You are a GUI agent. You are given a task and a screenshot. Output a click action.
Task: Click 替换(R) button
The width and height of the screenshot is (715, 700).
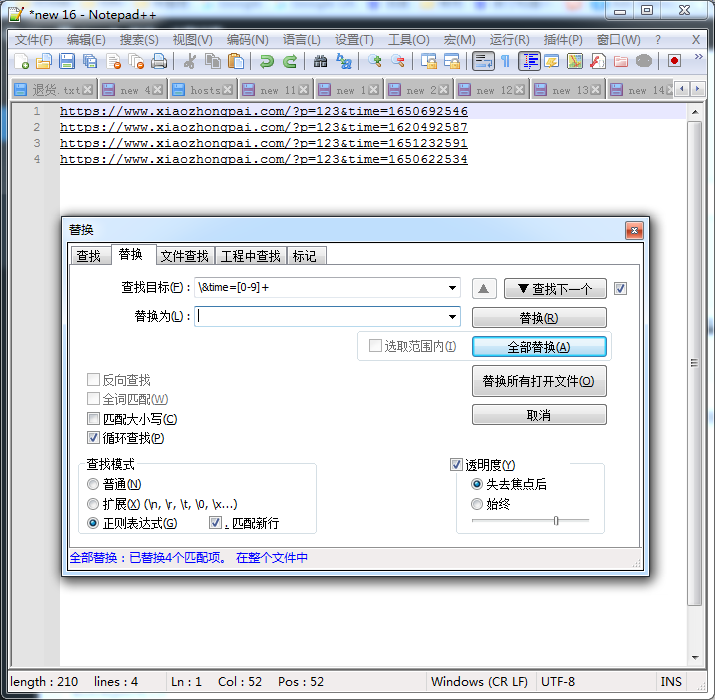coord(539,318)
